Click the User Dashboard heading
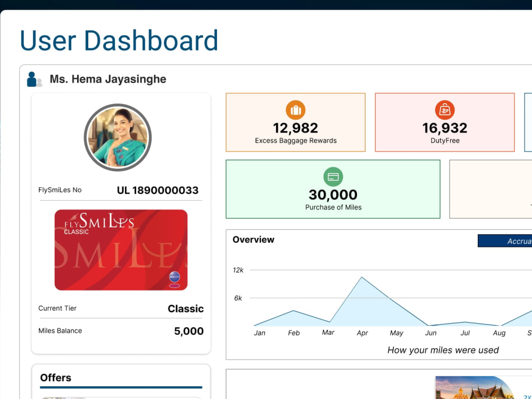Viewport: 532px width, 399px height. pos(119,41)
